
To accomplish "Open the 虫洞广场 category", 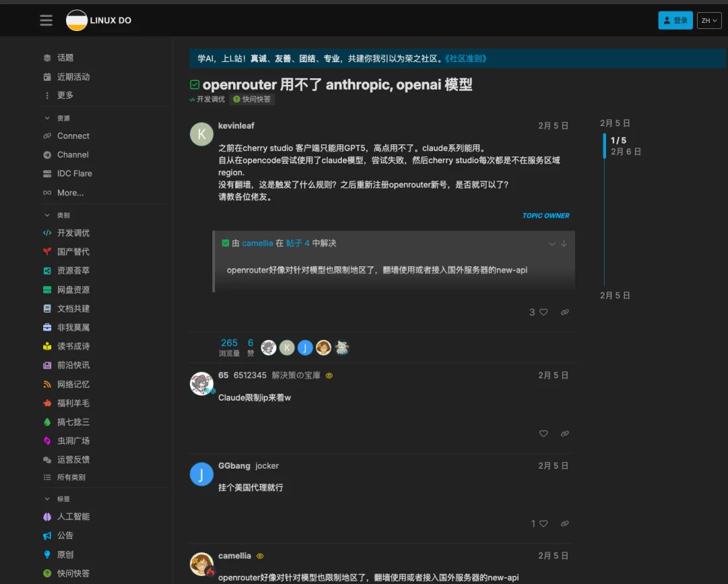I will click(x=73, y=440).
